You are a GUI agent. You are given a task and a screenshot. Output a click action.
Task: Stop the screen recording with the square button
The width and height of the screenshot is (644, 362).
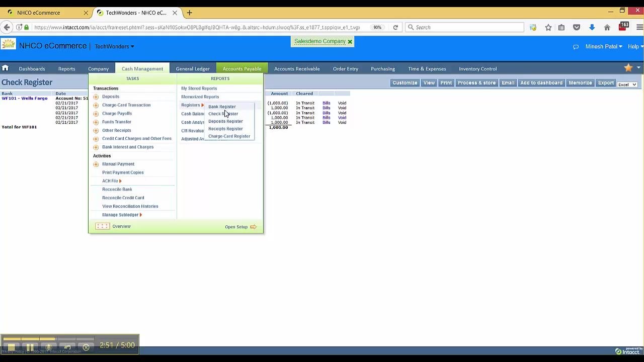click(11, 347)
